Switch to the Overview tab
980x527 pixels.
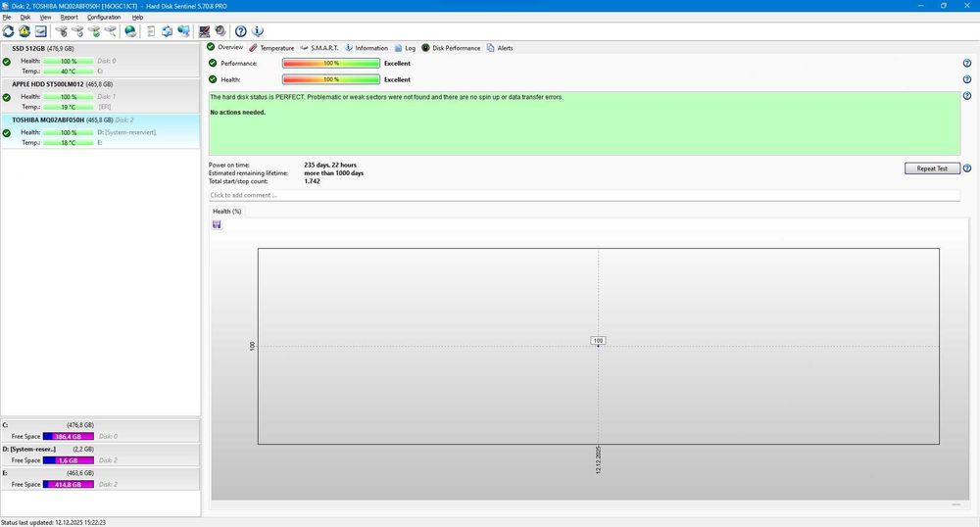(x=225, y=47)
